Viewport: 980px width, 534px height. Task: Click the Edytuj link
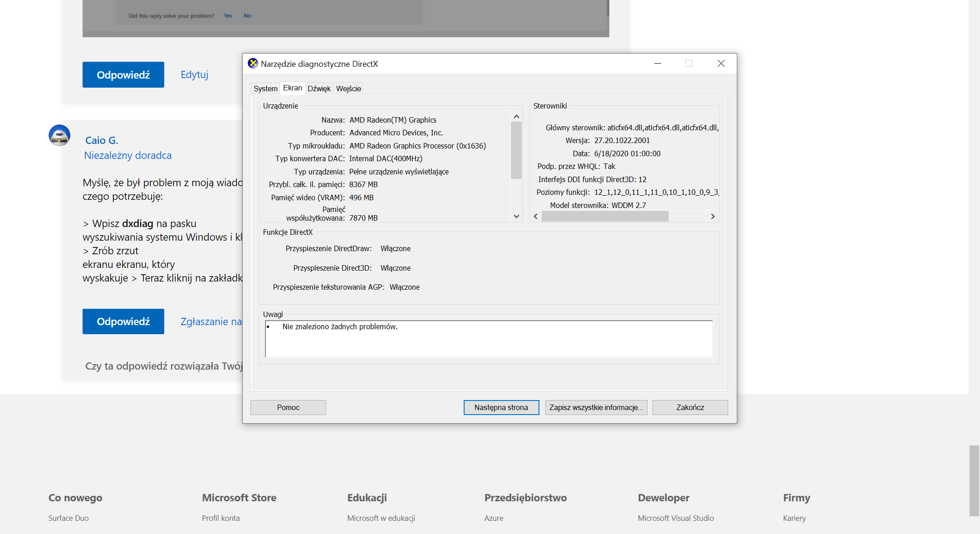point(194,74)
